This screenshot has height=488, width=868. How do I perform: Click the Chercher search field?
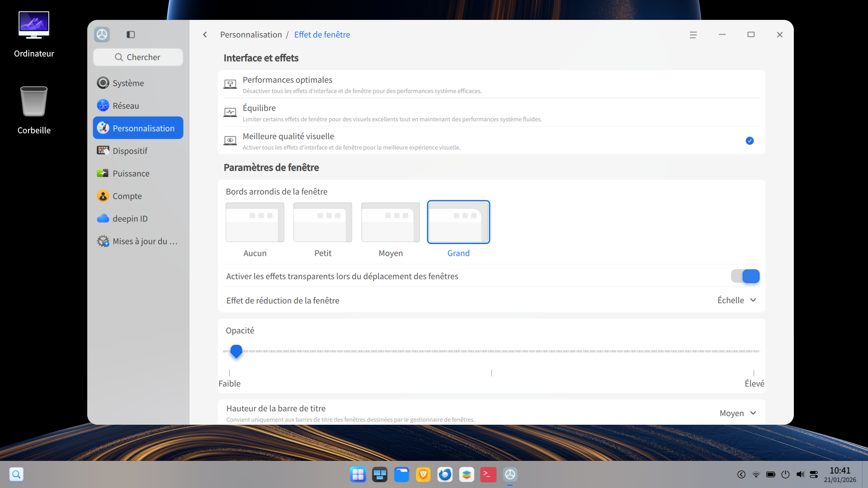tap(138, 57)
